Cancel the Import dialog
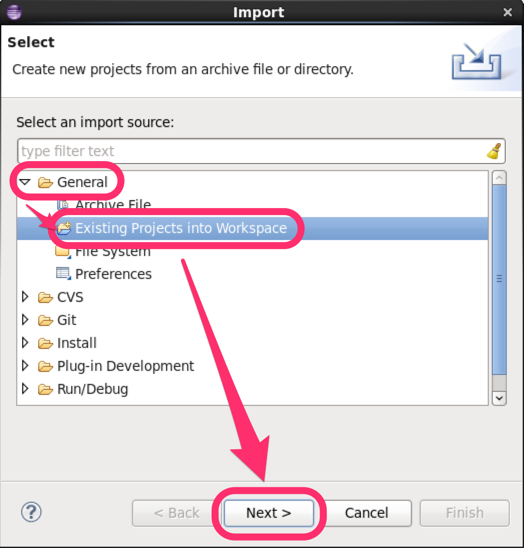524x548 pixels. (366, 513)
